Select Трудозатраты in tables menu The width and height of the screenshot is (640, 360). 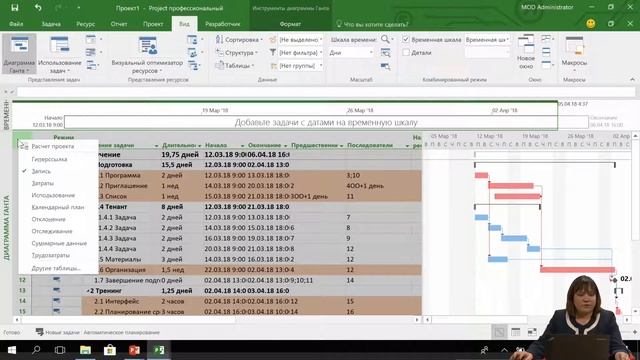51,255
